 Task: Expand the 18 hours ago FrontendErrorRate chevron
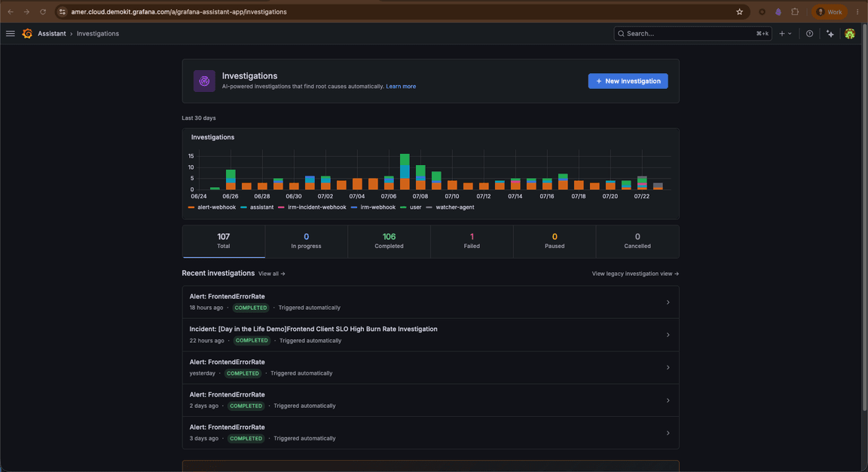click(x=668, y=302)
